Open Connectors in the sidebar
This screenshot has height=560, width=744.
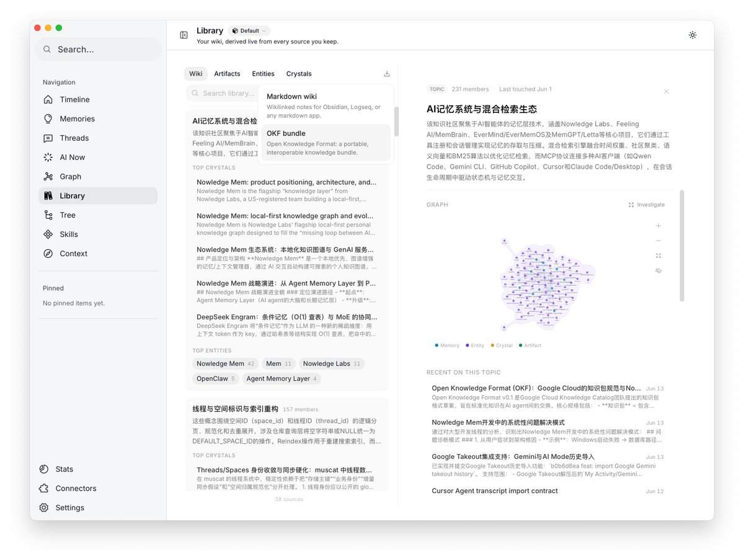98,488
